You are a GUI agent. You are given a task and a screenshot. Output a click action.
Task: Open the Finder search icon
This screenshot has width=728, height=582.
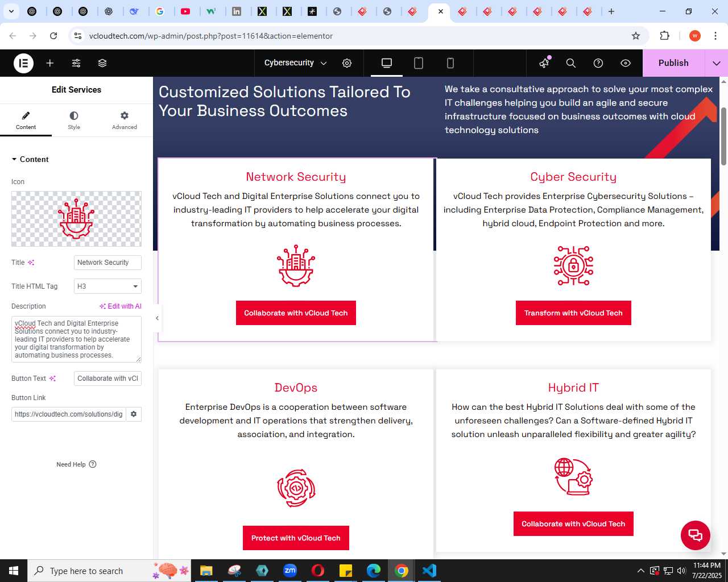pos(571,63)
